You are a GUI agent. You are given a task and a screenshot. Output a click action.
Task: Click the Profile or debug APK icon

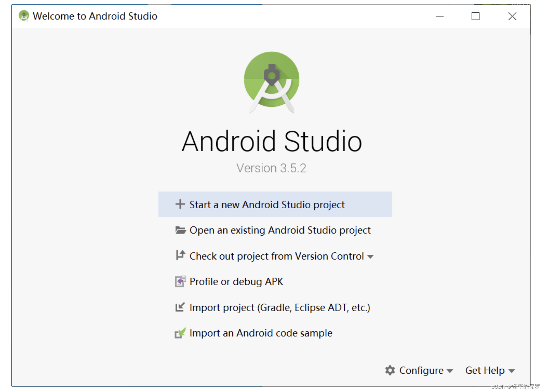click(x=180, y=281)
